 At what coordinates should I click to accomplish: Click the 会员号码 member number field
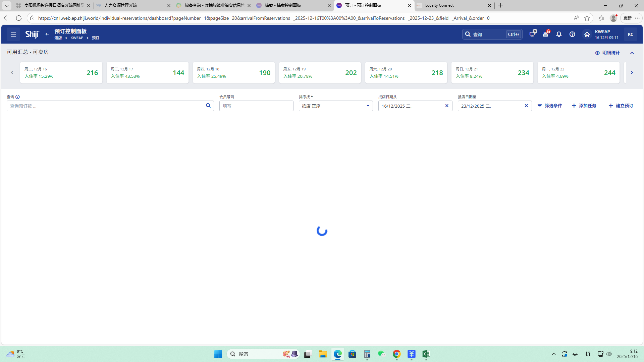256,106
